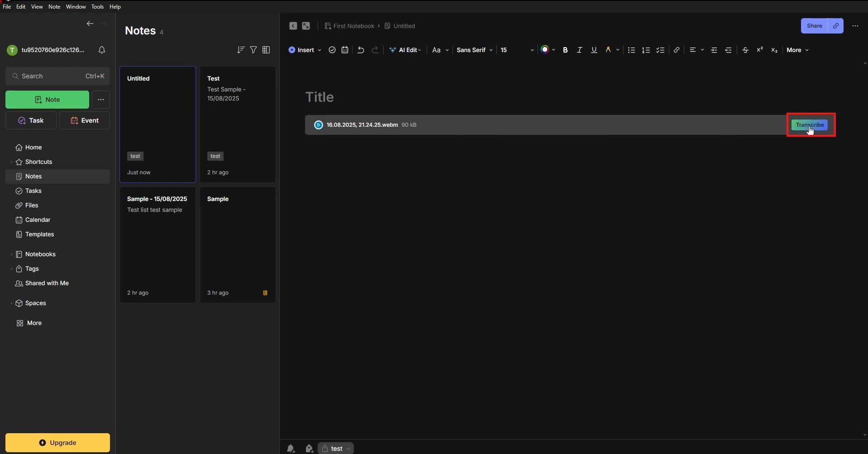Screen dimensions: 868x454
Task: Toggle bold formatting
Action: point(565,50)
